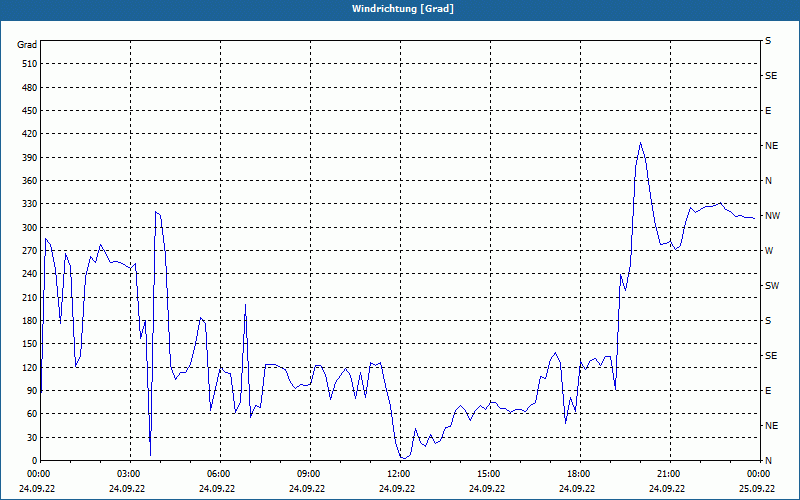Click the 21:00 time label
Viewport: 800px width, 500px height.
[x=667, y=474]
